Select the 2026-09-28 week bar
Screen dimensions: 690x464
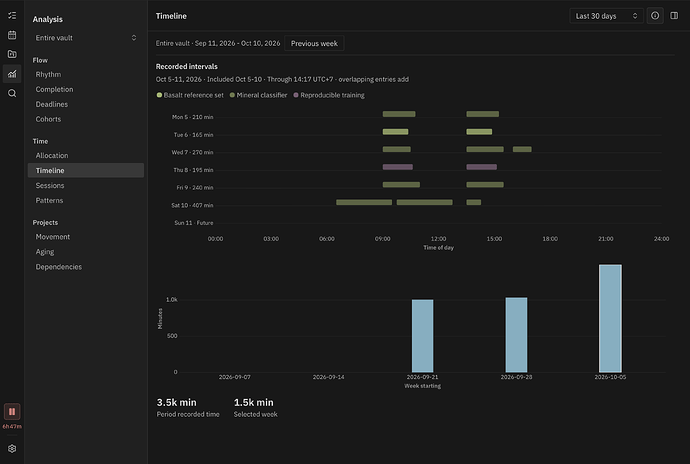click(x=516, y=335)
